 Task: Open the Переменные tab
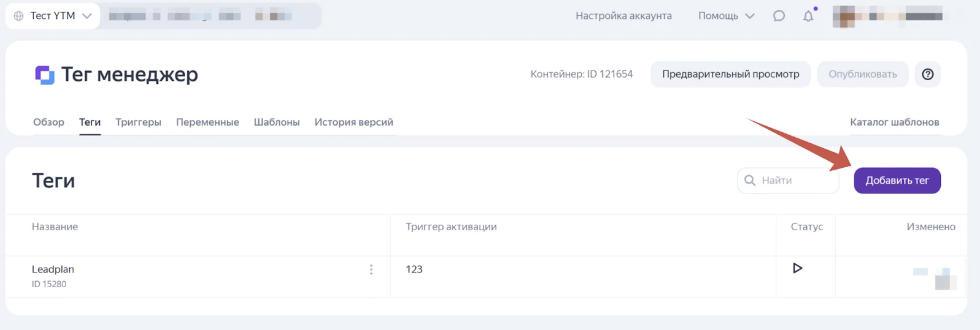(x=207, y=122)
